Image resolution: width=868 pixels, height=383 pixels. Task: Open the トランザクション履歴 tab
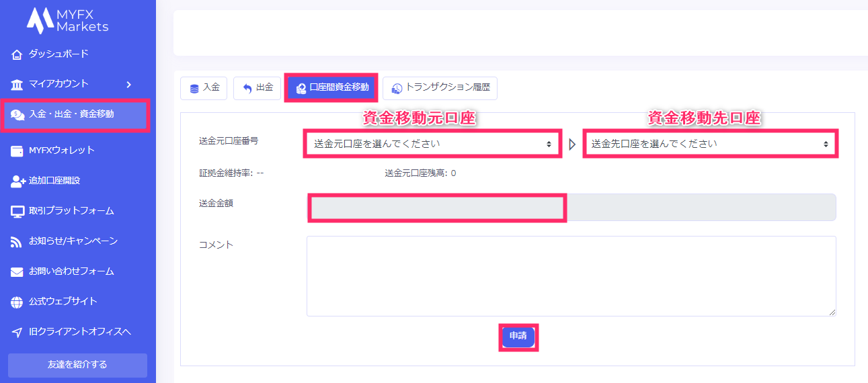coord(440,88)
